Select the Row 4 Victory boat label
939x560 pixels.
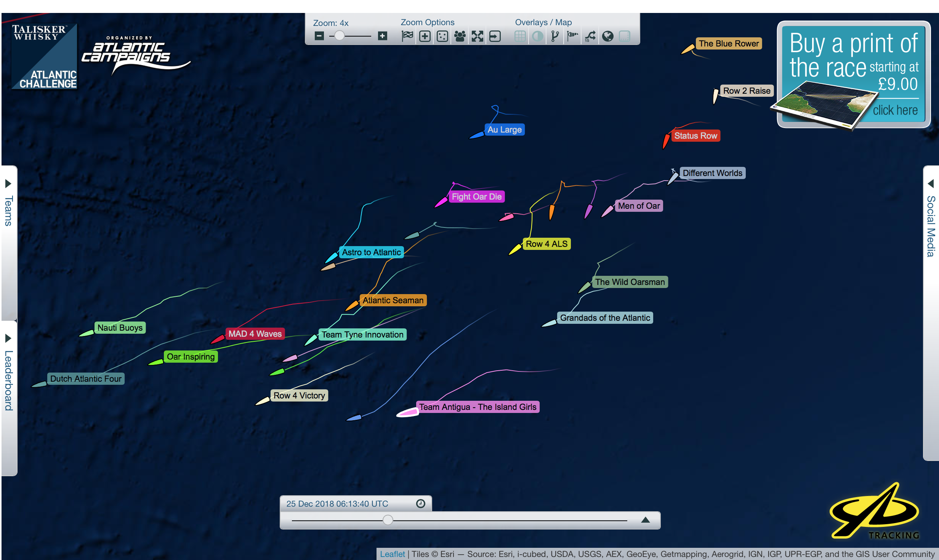pos(299,395)
